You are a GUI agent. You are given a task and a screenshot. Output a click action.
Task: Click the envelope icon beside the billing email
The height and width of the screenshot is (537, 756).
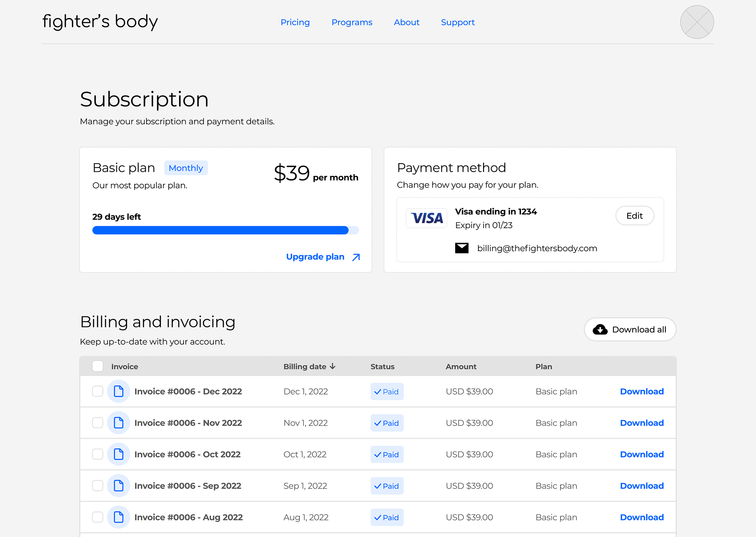461,248
